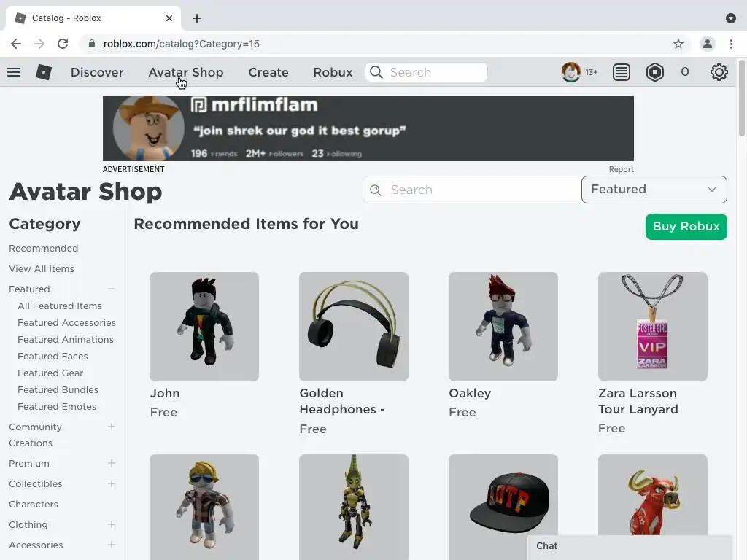The height and width of the screenshot is (560, 747).
Task: Expand the Clothing category
Action: (112, 525)
